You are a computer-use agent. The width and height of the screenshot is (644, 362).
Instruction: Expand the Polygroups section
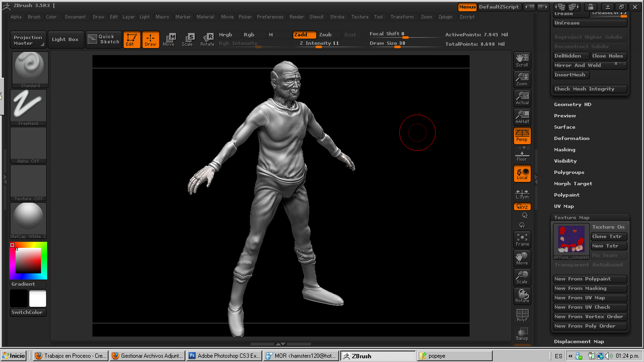[569, 173]
